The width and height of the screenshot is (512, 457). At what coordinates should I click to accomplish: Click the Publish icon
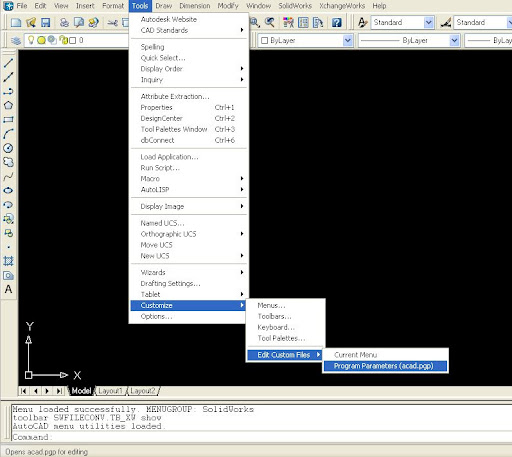click(94, 22)
